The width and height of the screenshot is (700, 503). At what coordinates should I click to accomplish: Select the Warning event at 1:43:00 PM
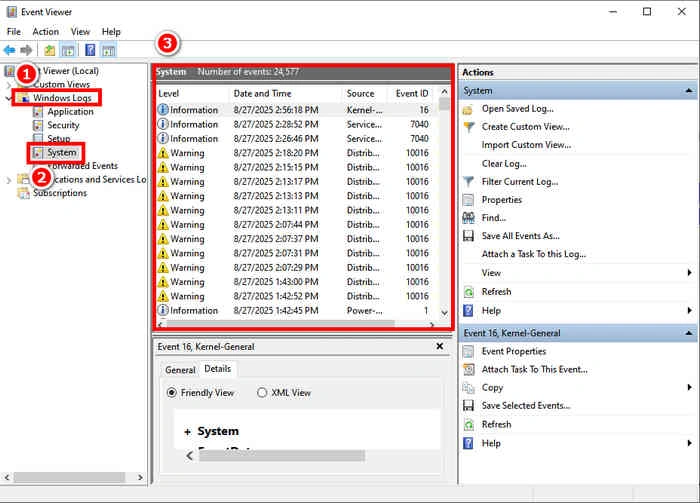[295, 282]
